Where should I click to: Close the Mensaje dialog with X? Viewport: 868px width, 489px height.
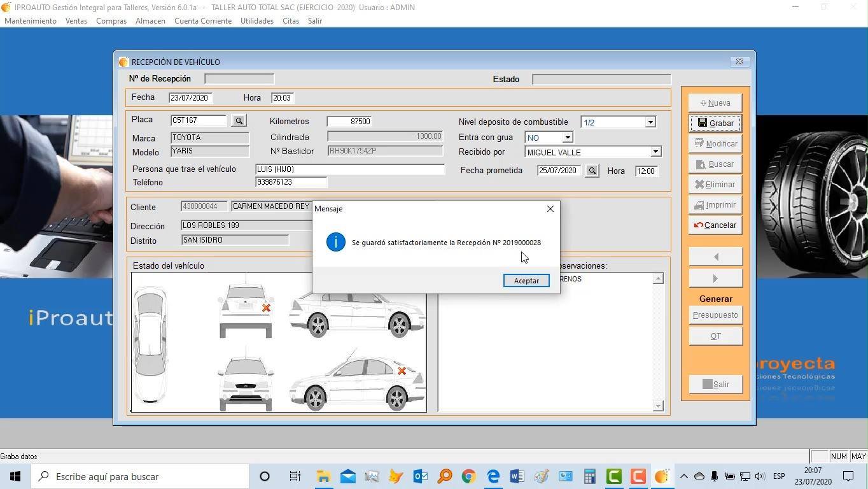tap(550, 209)
